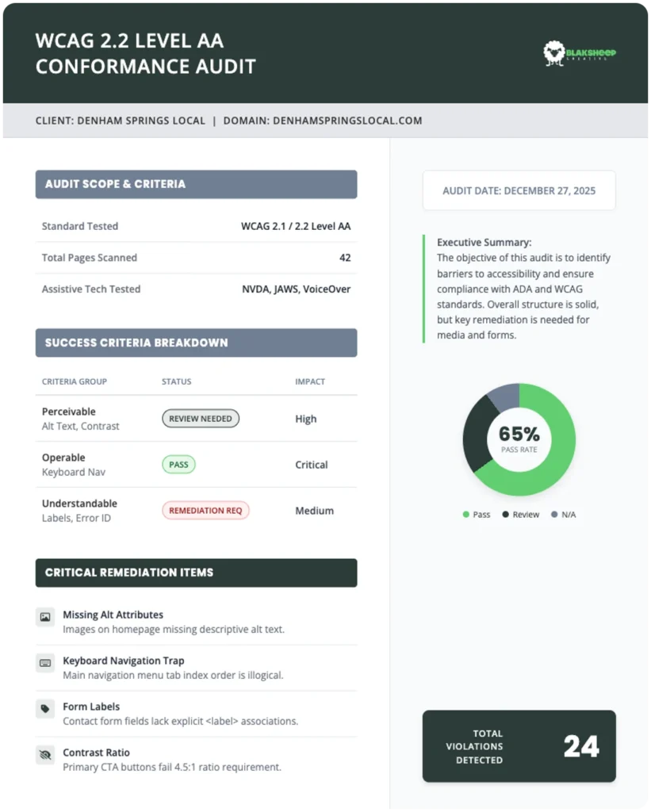Click the keyboard icon beside Keyboard Navigation Trap
The height and width of the screenshot is (812, 651).
point(45,663)
